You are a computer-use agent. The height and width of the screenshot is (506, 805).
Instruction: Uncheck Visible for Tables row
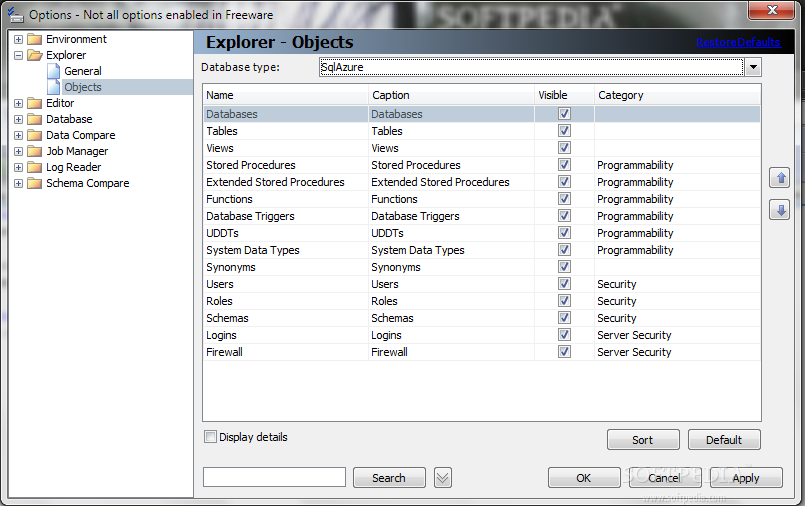click(564, 131)
